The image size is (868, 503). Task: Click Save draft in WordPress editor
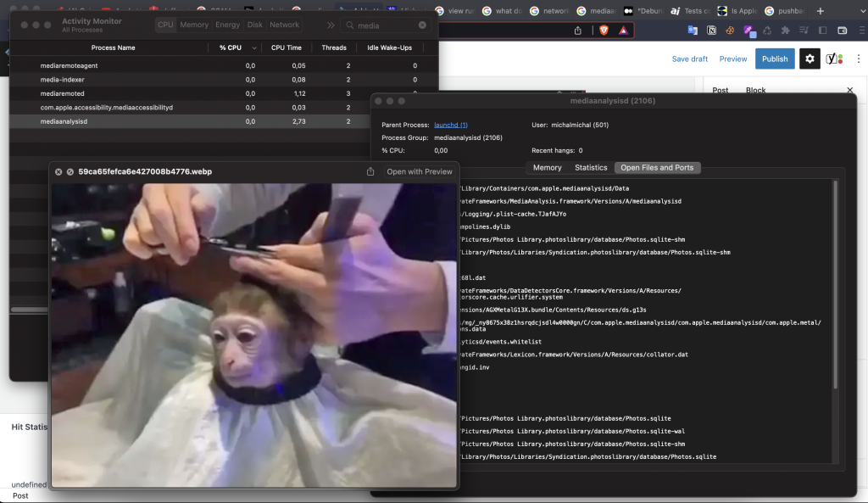tap(690, 59)
